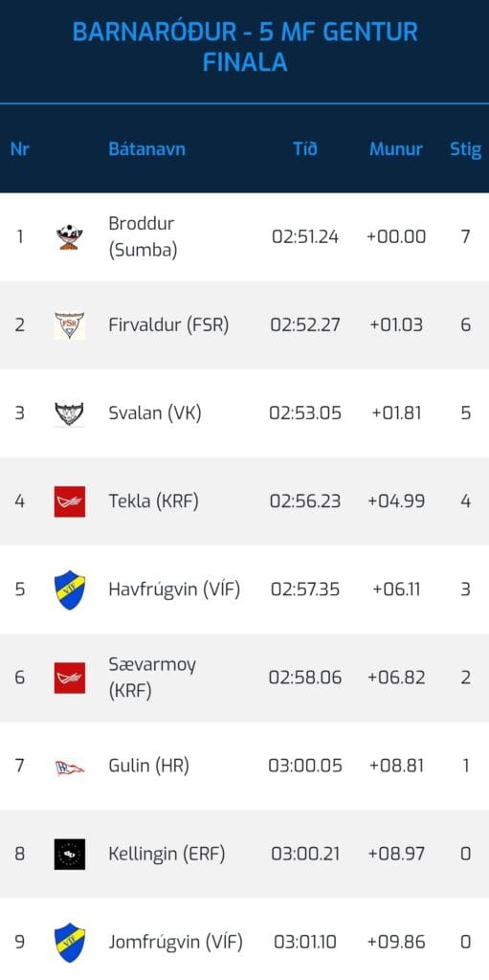Click the red KRF logo beside Tekla
Screen dimensions: 489x980
[x=70, y=501]
